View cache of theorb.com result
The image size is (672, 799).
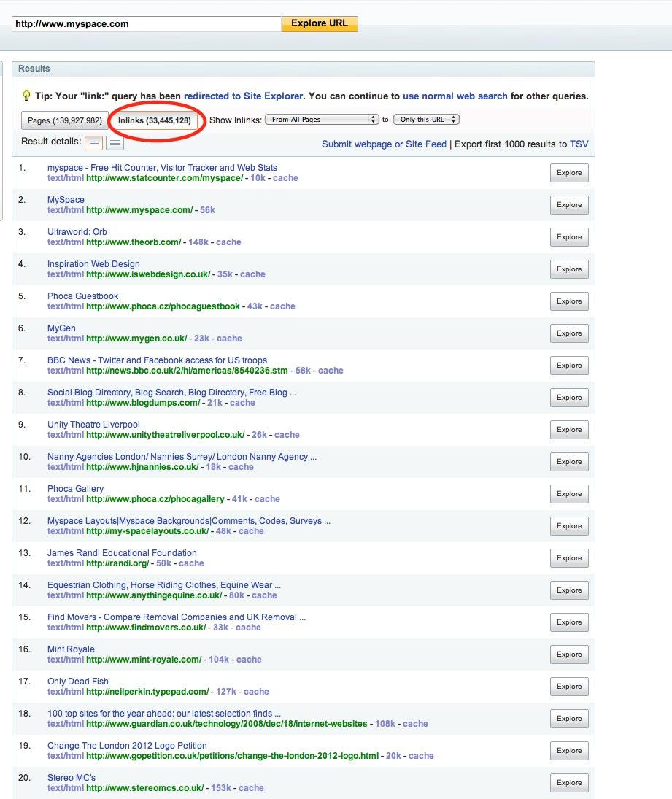pyautogui.click(x=228, y=242)
